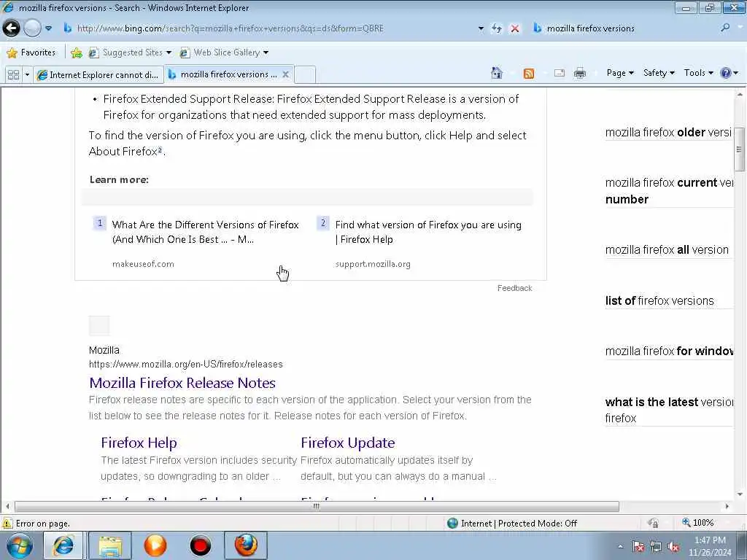Open the 100% zoom level control
This screenshot has height=560, width=747.
pos(697,523)
